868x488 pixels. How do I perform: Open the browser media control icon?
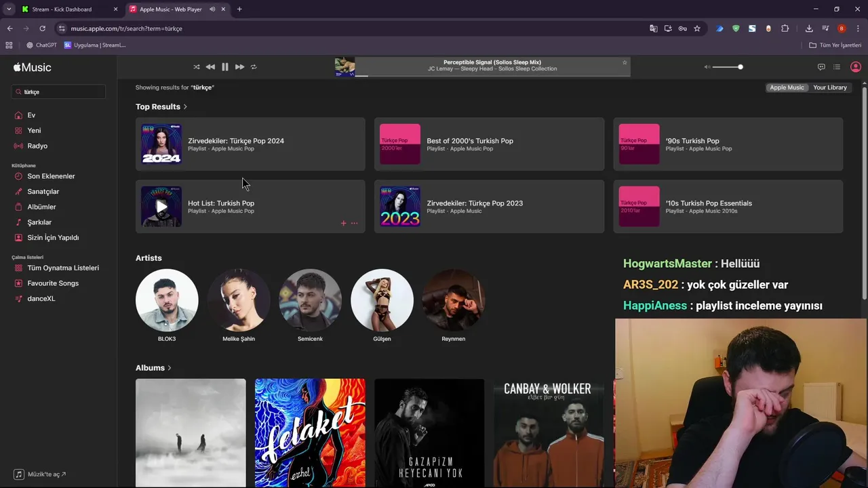coord(825,28)
